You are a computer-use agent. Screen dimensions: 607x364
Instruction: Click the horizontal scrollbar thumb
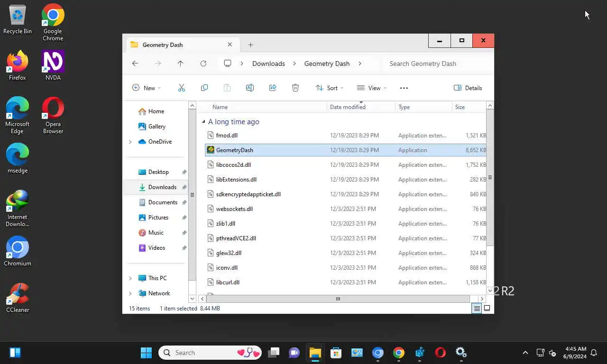(338, 299)
